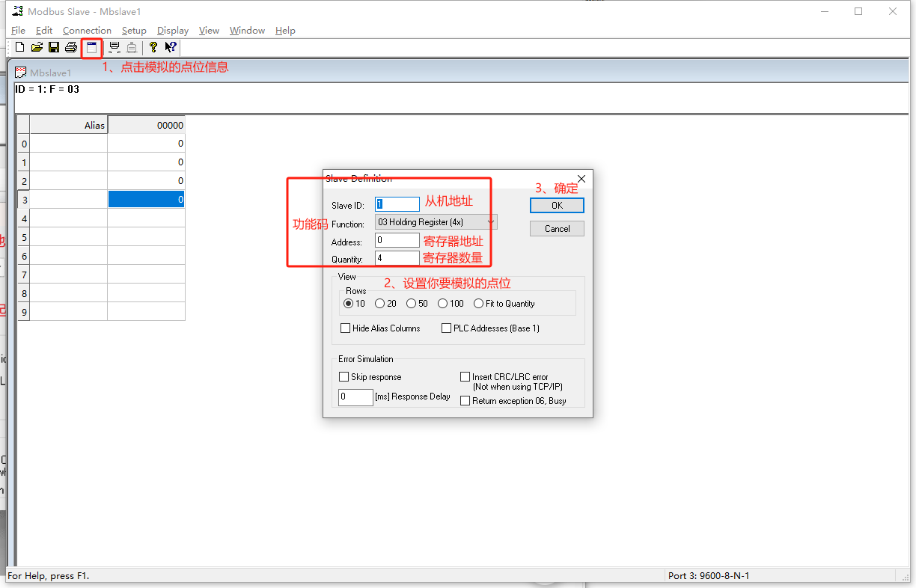Enable the Skip response checkbox
916x588 pixels.
click(343, 377)
